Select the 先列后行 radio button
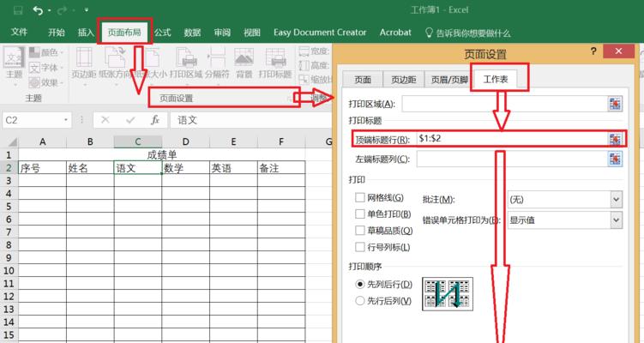644x343 pixels. tap(360, 284)
